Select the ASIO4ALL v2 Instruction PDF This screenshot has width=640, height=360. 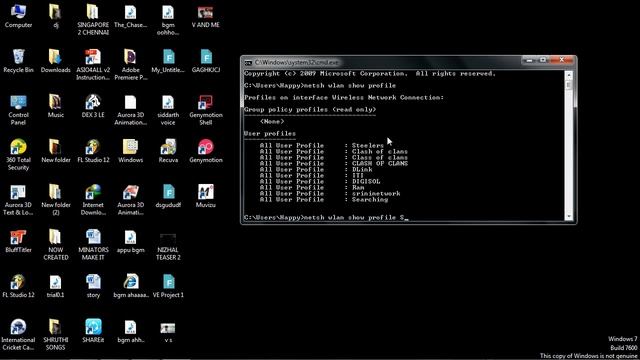coord(93,65)
